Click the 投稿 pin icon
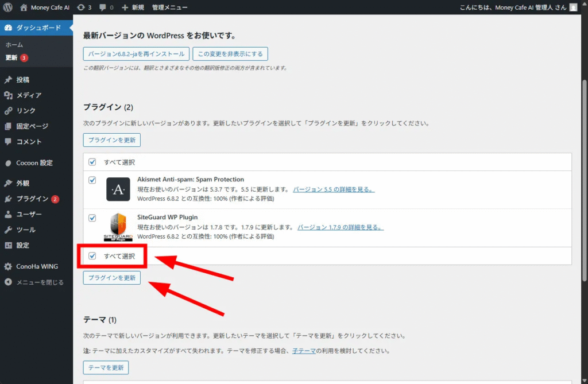The width and height of the screenshot is (588, 384). click(8, 80)
